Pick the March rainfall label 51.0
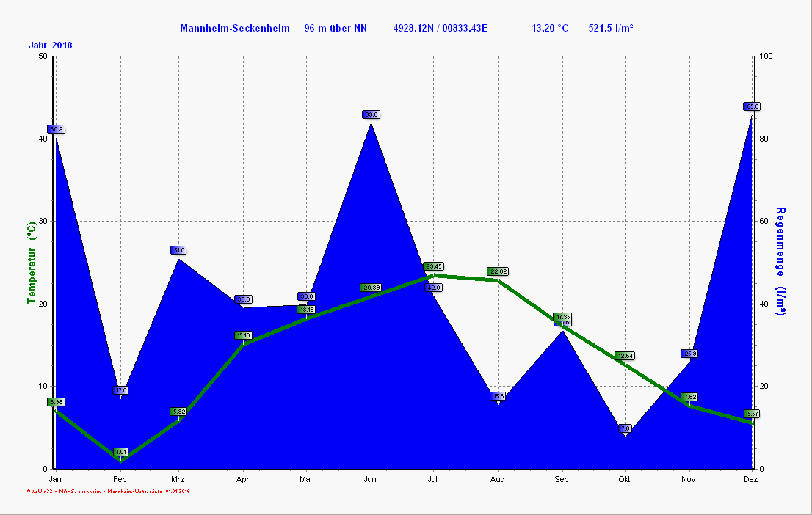The image size is (812, 515). [179, 250]
